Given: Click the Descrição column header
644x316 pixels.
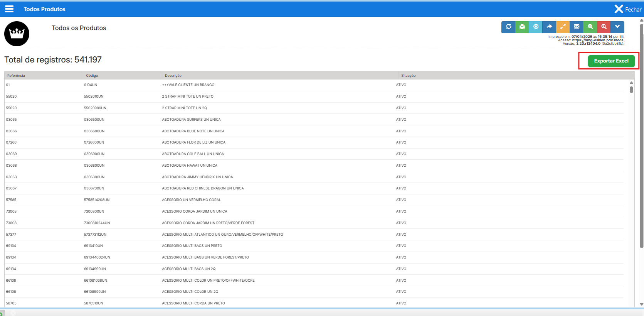Looking at the screenshot, I should [x=173, y=76].
